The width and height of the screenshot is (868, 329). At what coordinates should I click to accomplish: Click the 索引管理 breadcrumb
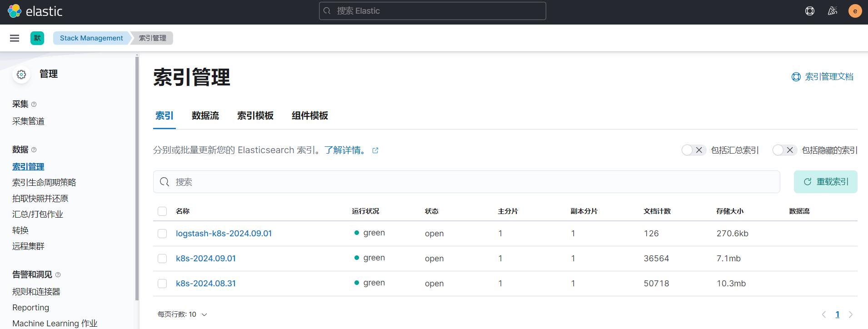pyautogui.click(x=153, y=38)
